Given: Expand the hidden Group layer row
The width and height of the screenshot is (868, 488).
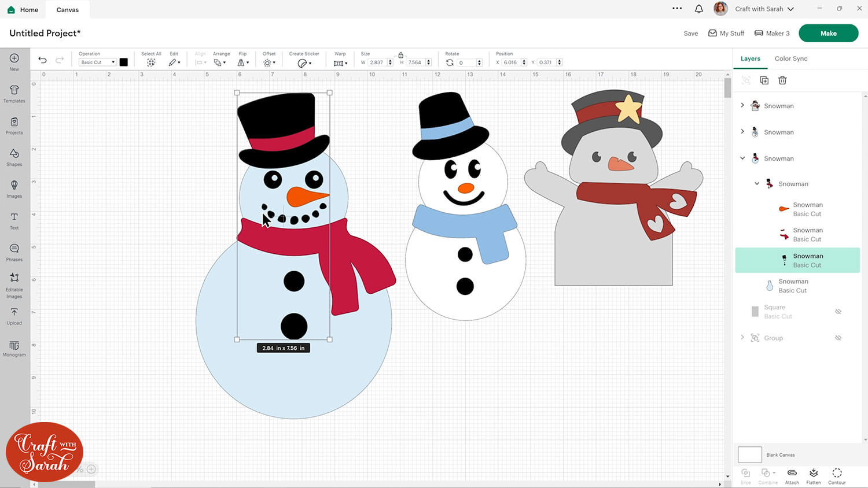Looking at the screenshot, I should (x=742, y=338).
